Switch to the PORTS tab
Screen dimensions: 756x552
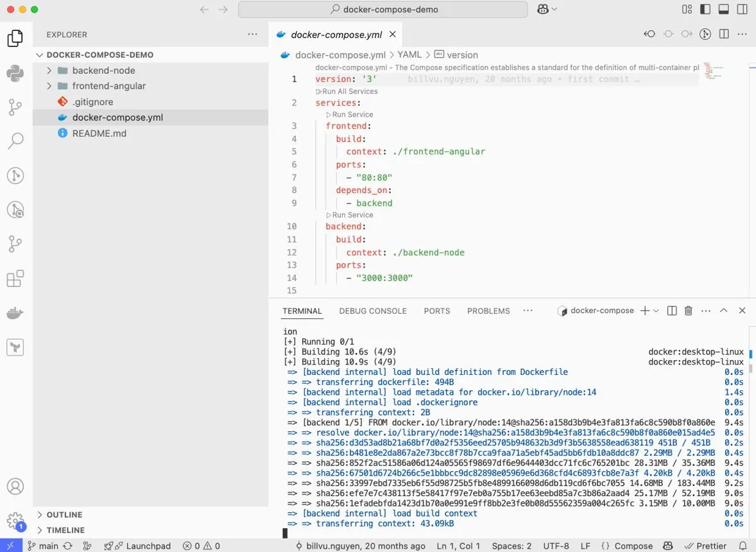437,311
